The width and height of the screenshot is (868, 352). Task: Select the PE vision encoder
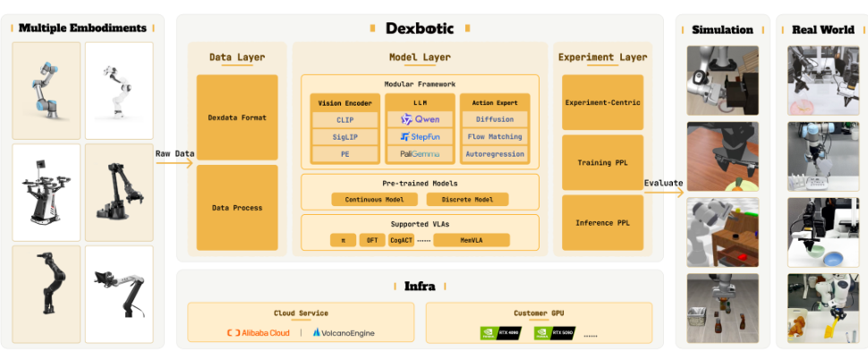345,153
